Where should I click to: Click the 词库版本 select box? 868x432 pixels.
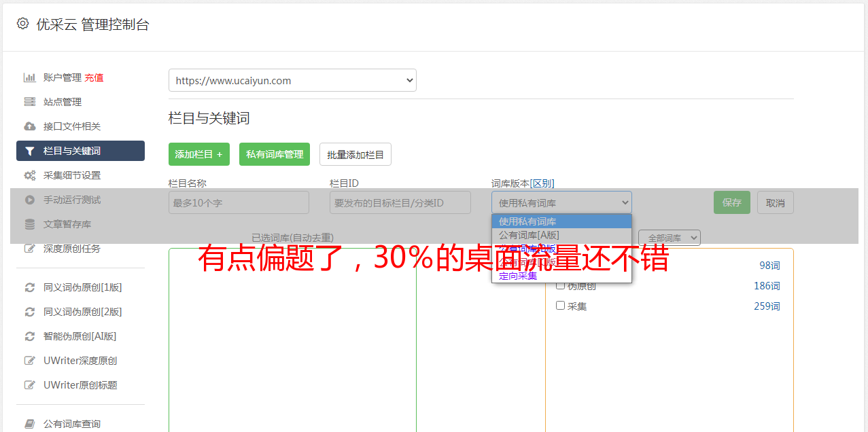(x=561, y=202)
